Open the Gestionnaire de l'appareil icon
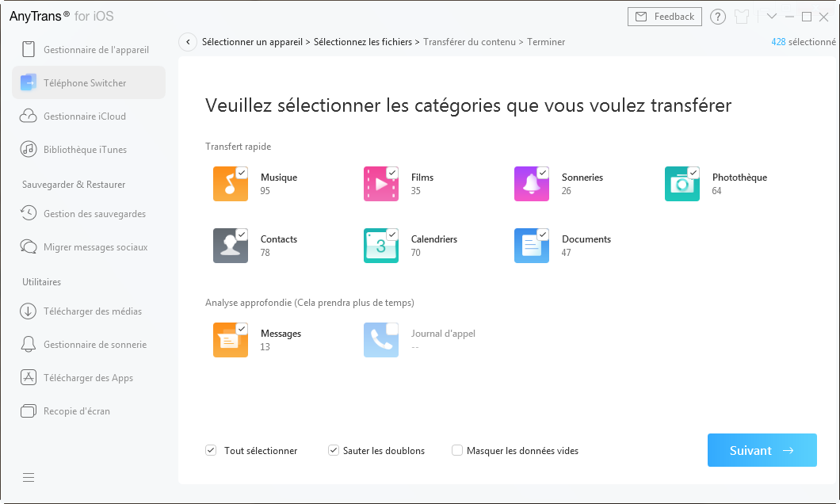 (x=29, y=49)
